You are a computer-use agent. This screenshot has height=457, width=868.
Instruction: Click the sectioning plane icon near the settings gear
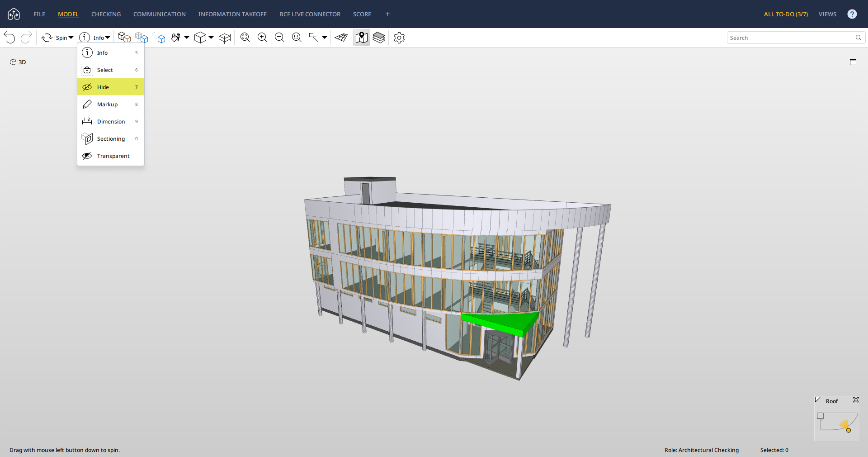coord(341,38)
